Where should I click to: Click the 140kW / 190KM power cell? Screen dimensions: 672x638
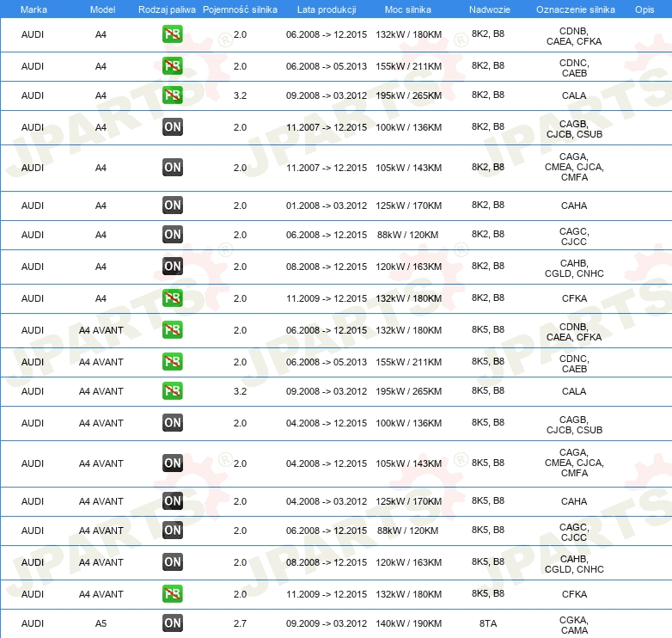coord(408,623)
